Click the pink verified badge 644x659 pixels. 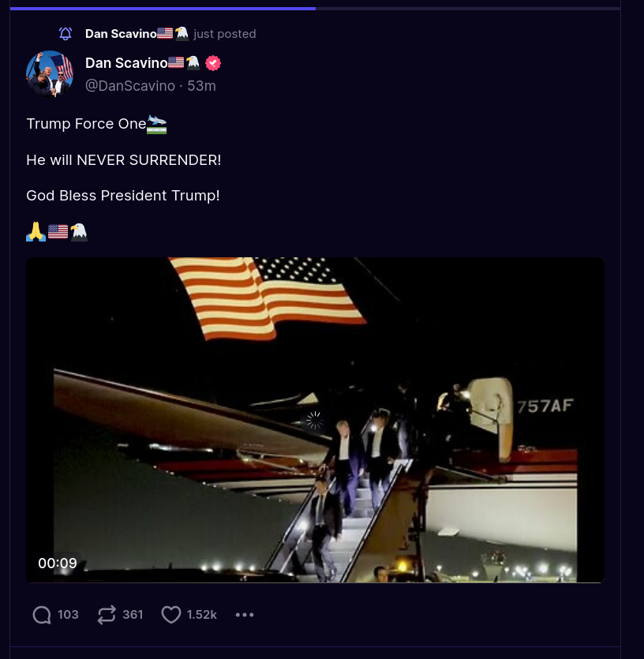pyautogui.click(x=213, y=63)
